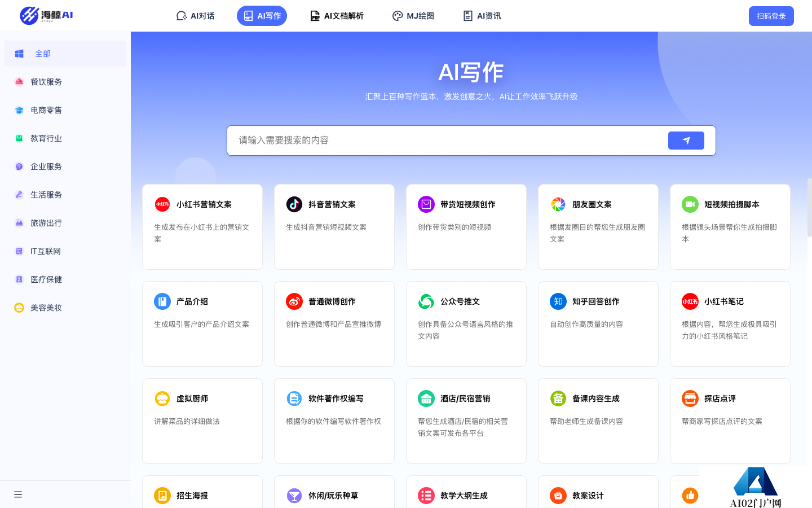Click the 生活服务 sidebar icon

19,195
